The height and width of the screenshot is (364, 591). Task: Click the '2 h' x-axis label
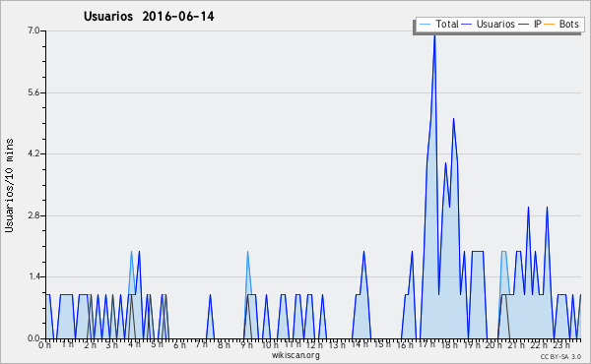pyautogui.click(x=90, y=345)
